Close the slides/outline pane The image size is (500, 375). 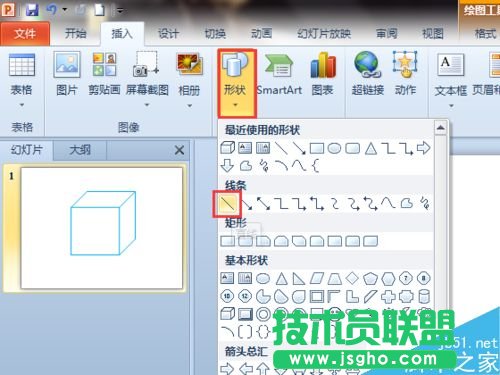coord(179,150)
